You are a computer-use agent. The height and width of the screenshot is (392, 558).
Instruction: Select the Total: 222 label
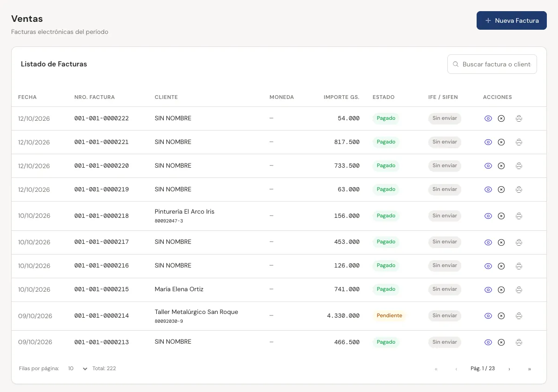pos(104,368)
